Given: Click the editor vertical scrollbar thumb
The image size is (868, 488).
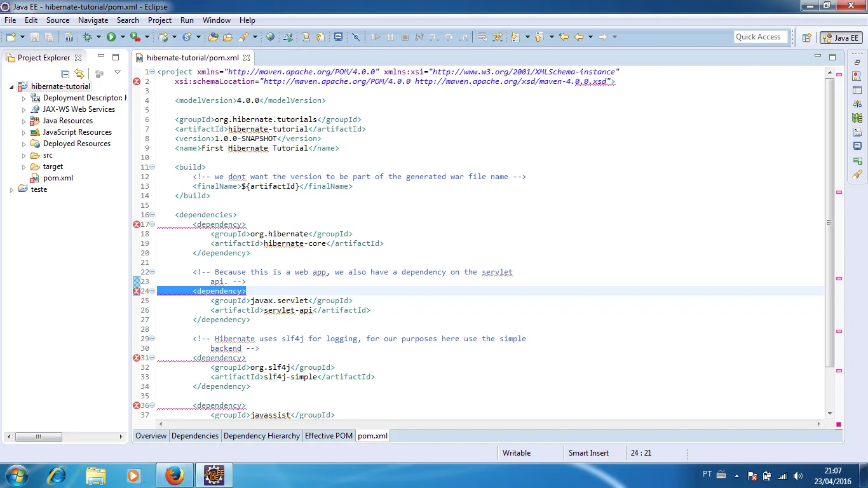Looking at the screenshot, I should pyautogui.click(x=829, y=222).
